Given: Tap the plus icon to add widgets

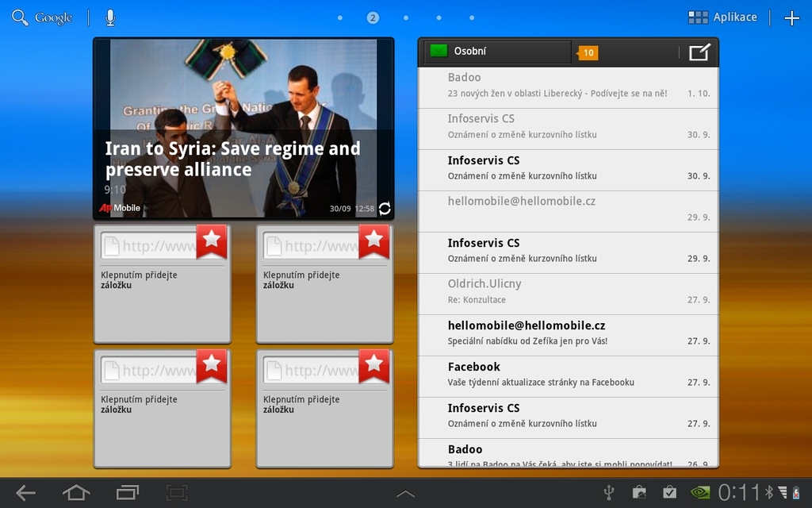Looking at the screenshot, I should tap(791, 17).
